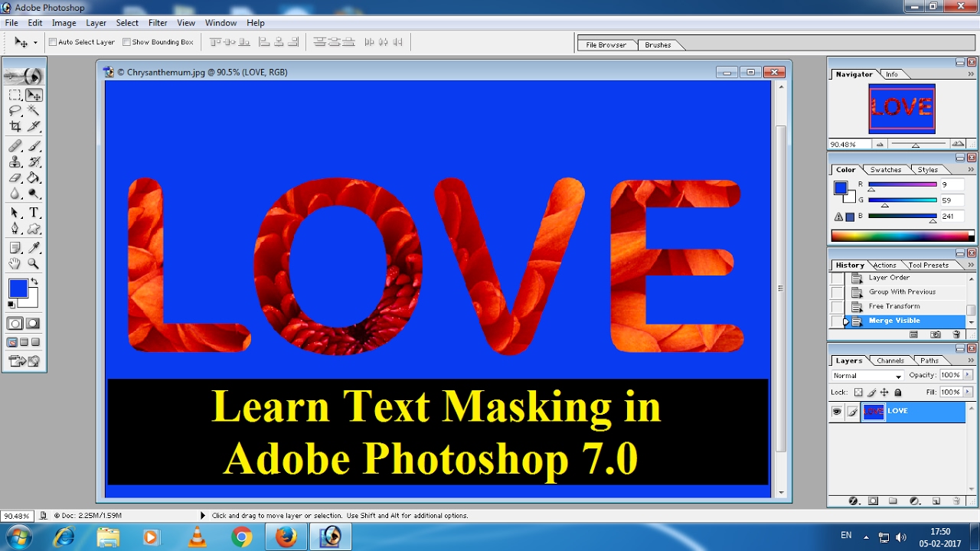Add a layer style in Layers panel
The width and height of the screenshot is (980, 551).
click(x=854, y=501)
